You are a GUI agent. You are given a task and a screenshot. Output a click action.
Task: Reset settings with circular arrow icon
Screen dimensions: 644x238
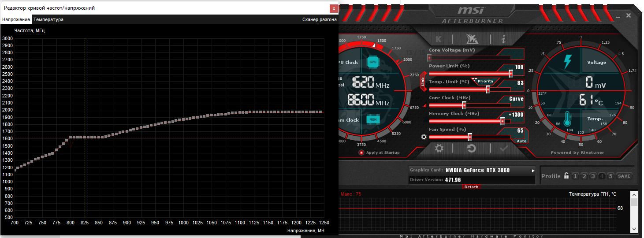(x=471, y=148)
